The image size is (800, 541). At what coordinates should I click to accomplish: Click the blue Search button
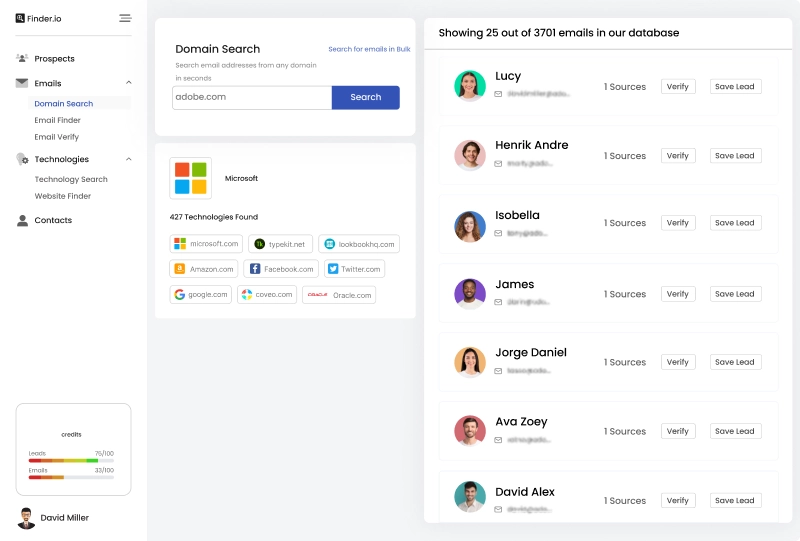click(365, 97)
